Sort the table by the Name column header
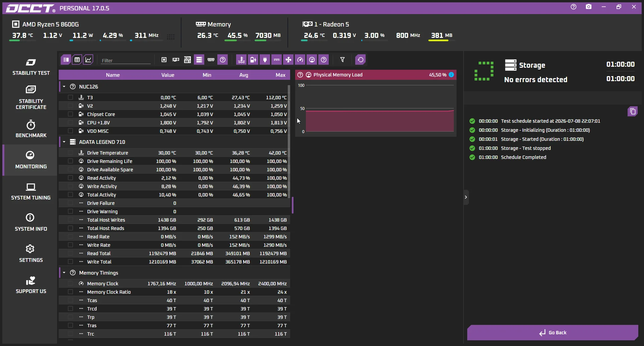 pyautogui.click(x=113, y=75)
